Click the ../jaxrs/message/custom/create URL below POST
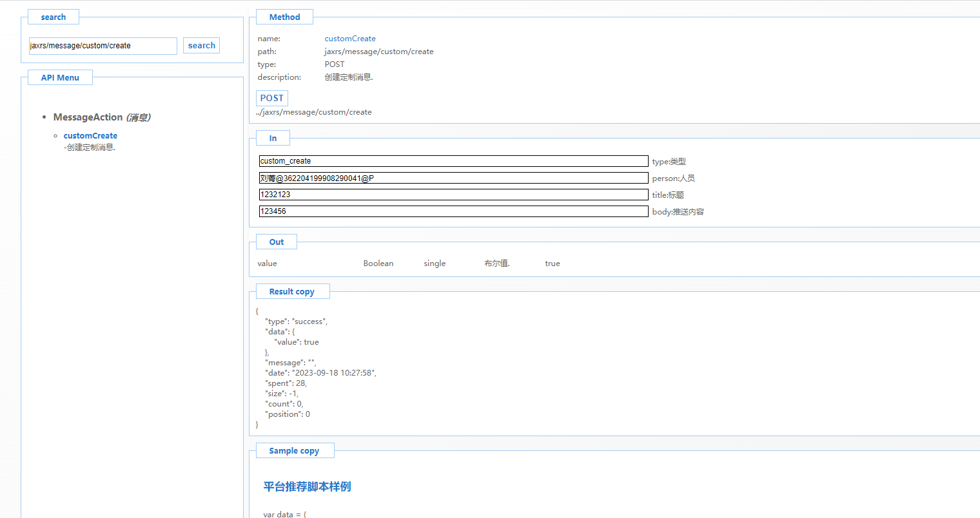980x518 pixels. [x=313, y=112]
